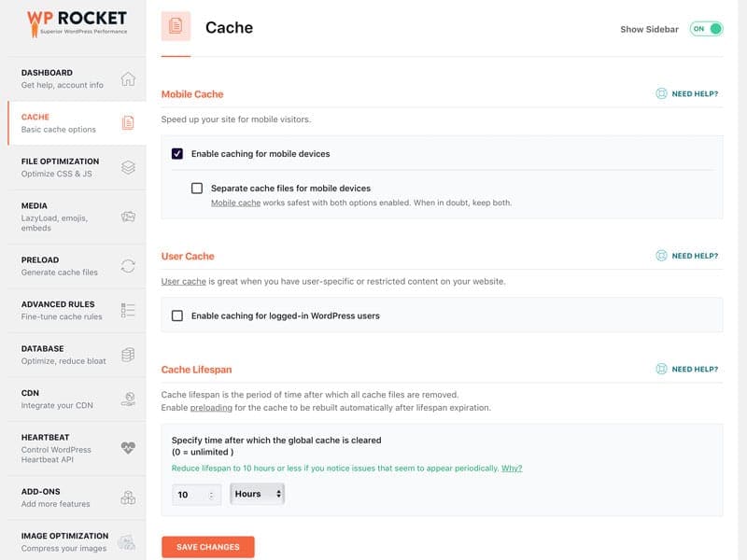Click Need Help beside Mobile Cache
This screenshot has width=747, height=560.
(687, 94)
